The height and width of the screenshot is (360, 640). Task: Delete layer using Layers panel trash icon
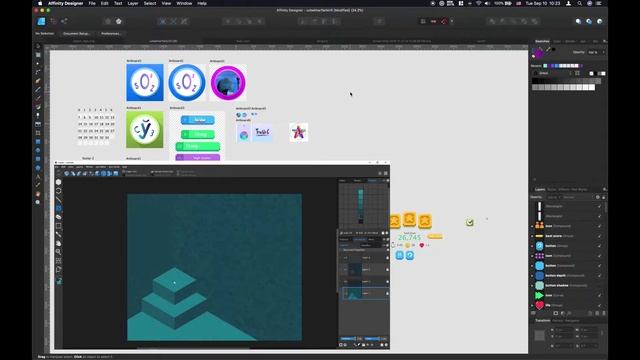pos(604,313)
